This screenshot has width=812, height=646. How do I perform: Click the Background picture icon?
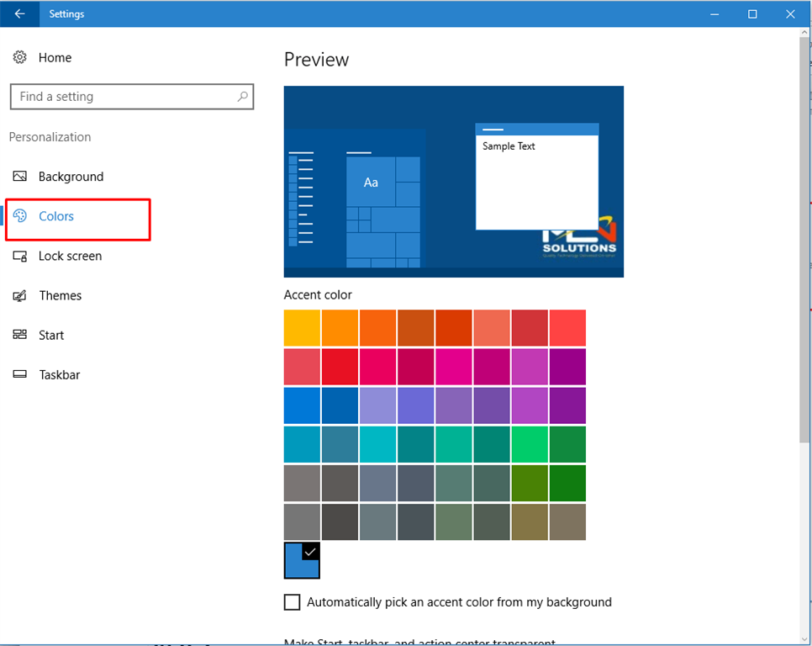19,176
